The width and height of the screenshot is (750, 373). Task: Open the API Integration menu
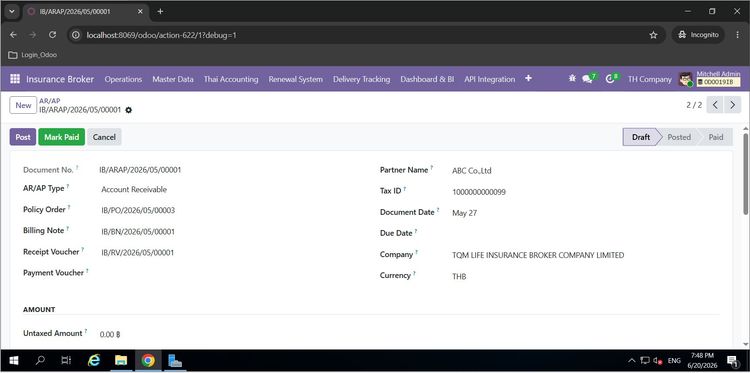(490, 79)
